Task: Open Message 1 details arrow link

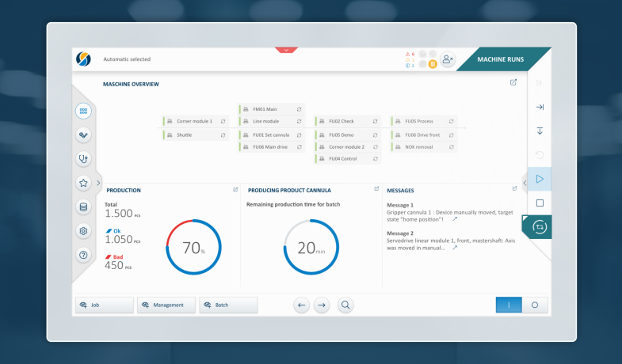Action: [455, 218]
